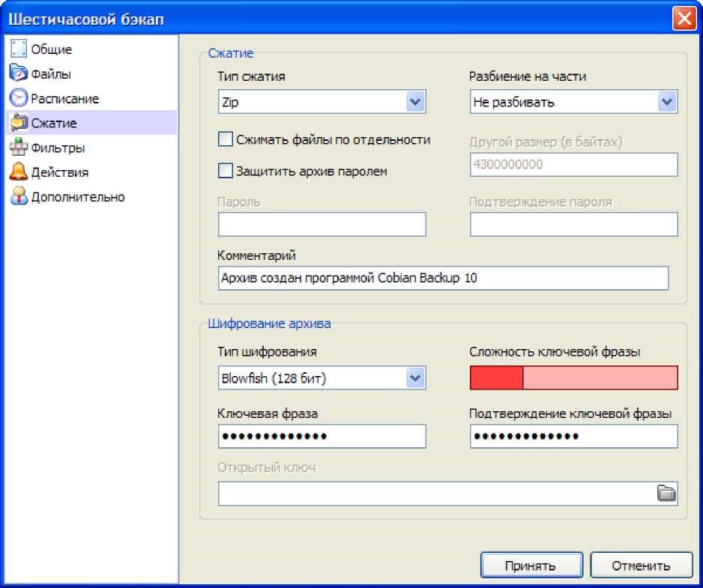Screen dimensions: 703x588
Task: Open the Файлы settings page
Action: tap(91, 73)
